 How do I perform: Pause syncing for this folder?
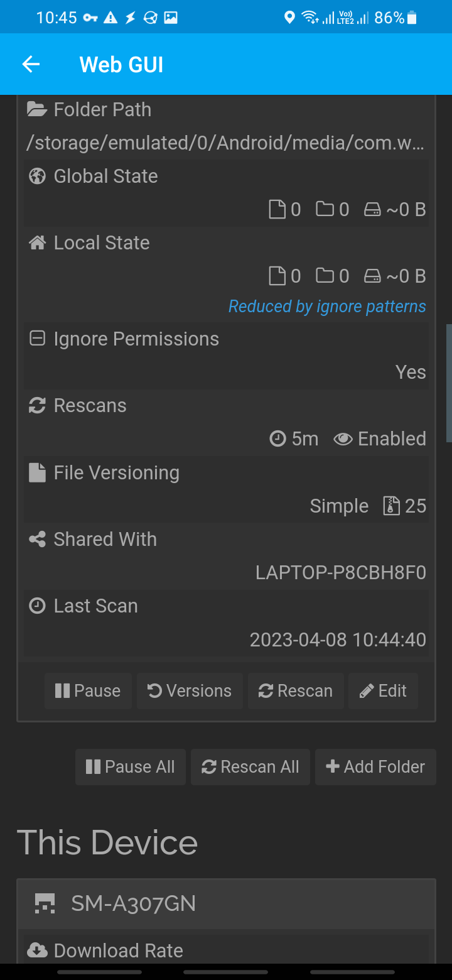pyautogui.click(x=88, y=690)
